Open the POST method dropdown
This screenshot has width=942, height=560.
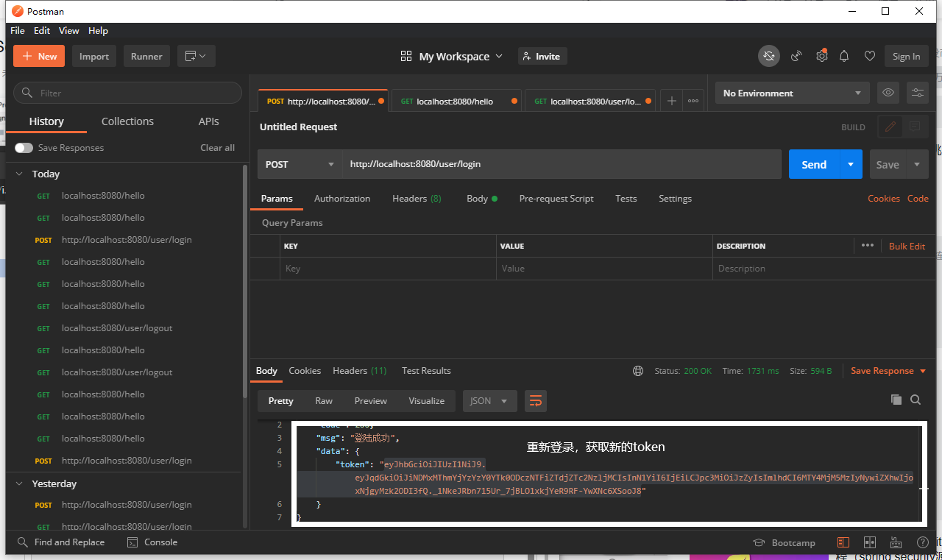pos(300,164)
